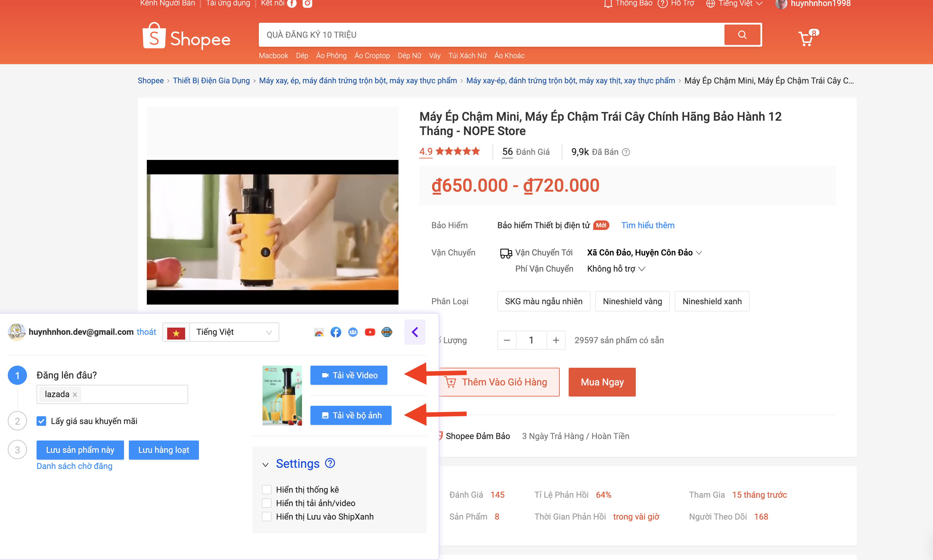Viewport: 933px width, 560px height.
Task: Click the Shopee search input field
Action: coord(491,35)
